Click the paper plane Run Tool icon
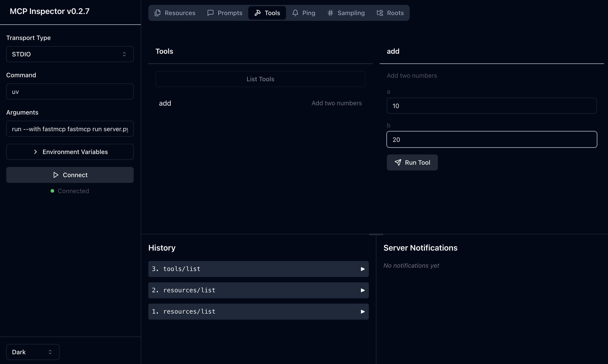The height and width of the screenshot is (364, 608). click(x=398, y=162)
